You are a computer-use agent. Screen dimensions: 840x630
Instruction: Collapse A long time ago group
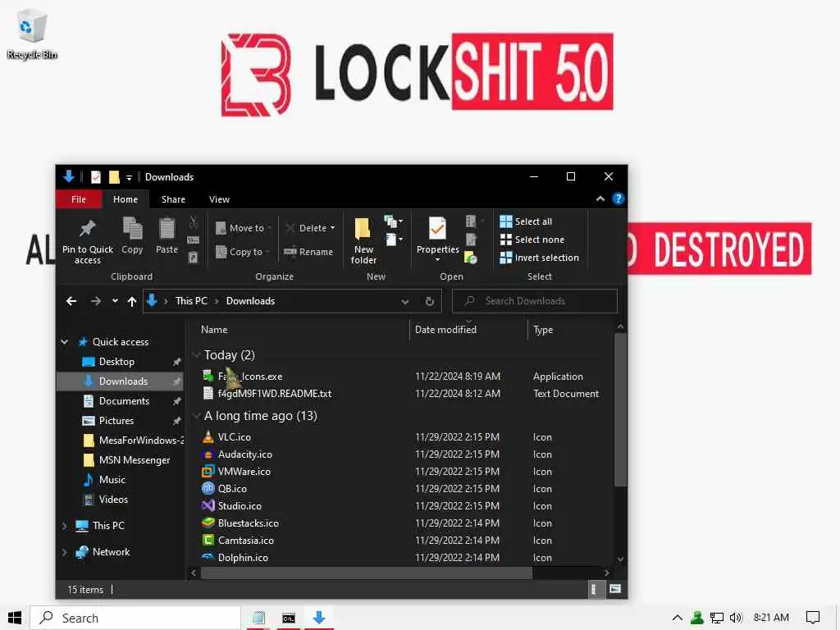[196, 416]
